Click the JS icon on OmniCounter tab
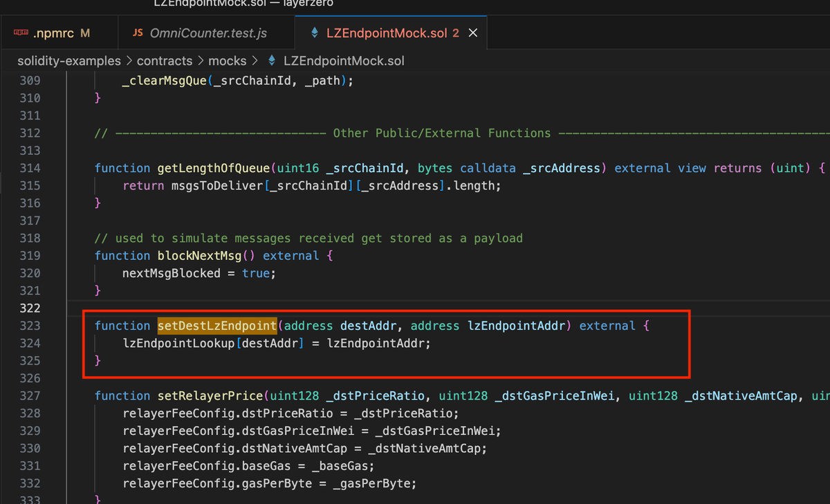 138,32
